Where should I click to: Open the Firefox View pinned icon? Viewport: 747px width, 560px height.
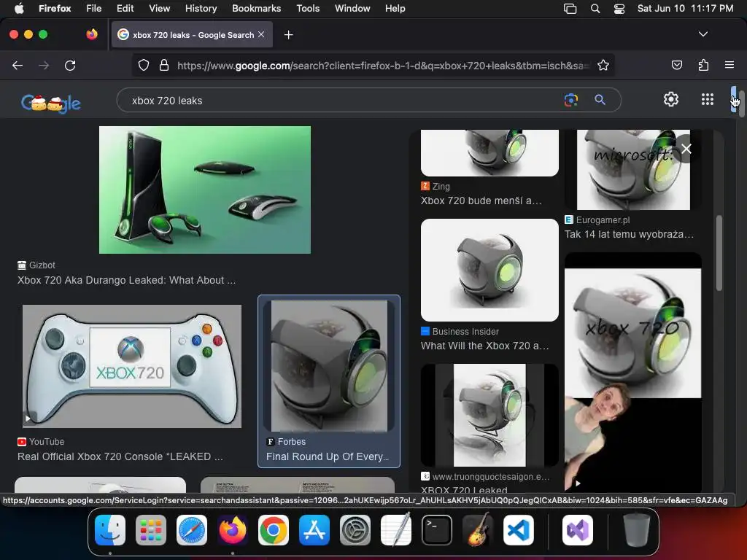point(92,34)
